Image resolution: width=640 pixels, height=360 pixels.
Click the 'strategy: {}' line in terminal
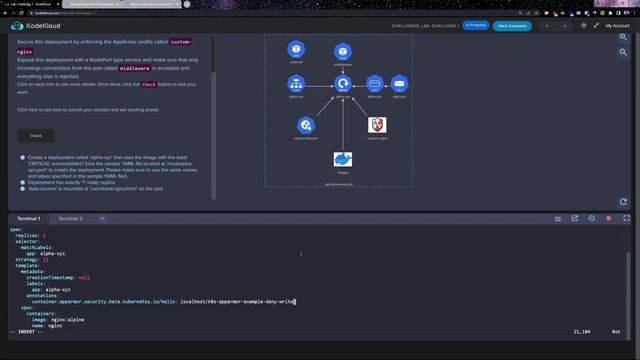pyautogui.click(x=32, y=260)
